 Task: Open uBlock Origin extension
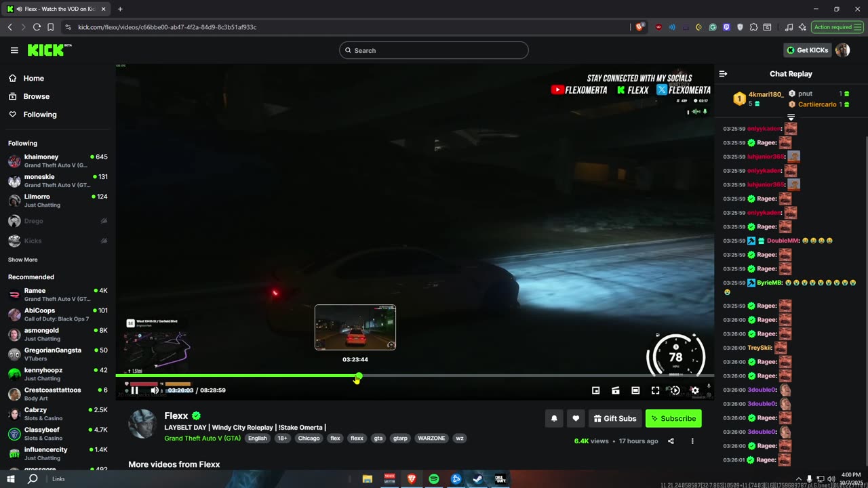click(x=658, y=27)
